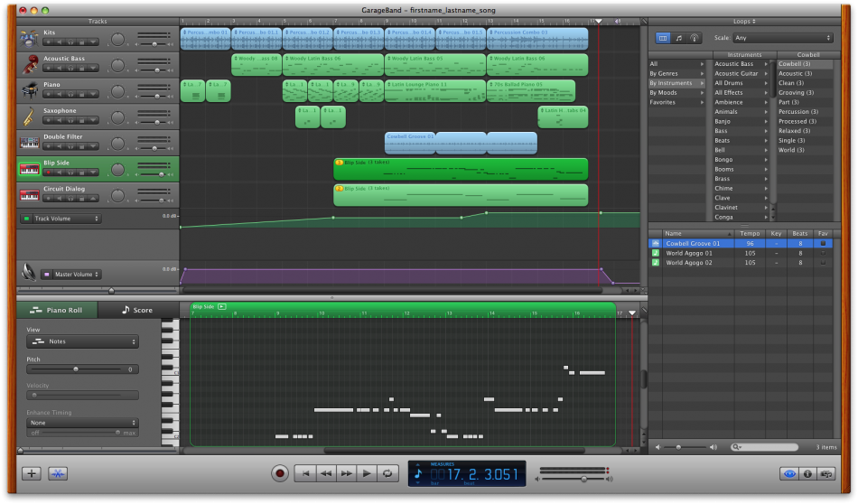Viewport: 858px width, 504px height.
Task: Switch to the Piano Roll tab
Action: [x=57, y=310]
